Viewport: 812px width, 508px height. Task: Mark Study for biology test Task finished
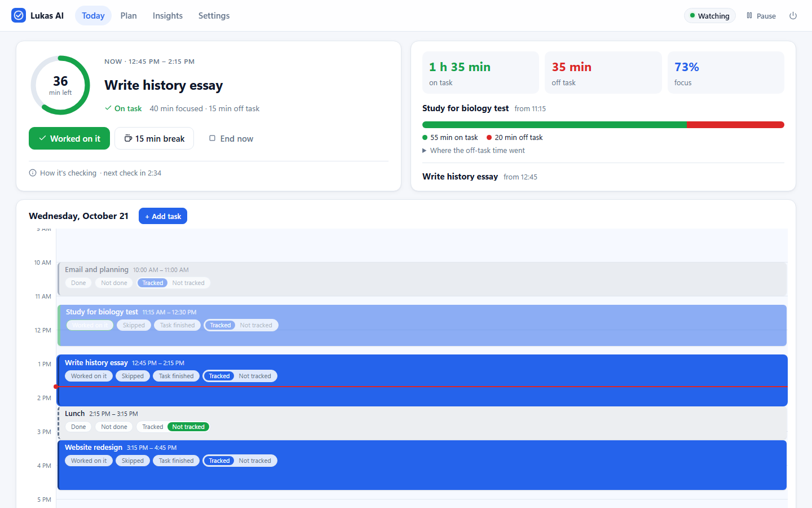pos(177,325)
